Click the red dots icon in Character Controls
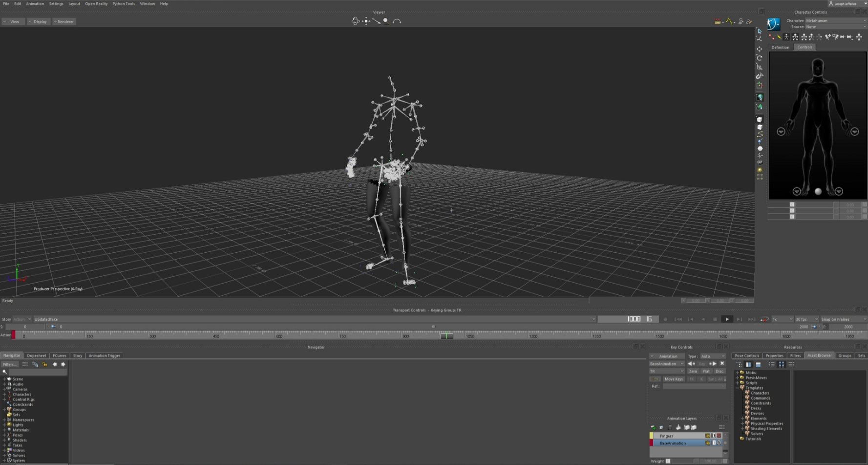 point(771,37)
